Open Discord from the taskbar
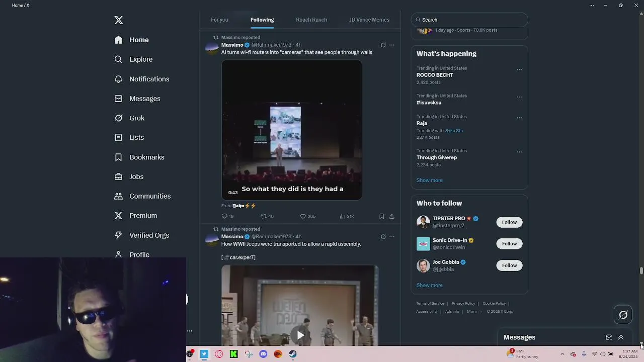The height and width of the screenshot is (362, 644). click(x=263, y=354)
